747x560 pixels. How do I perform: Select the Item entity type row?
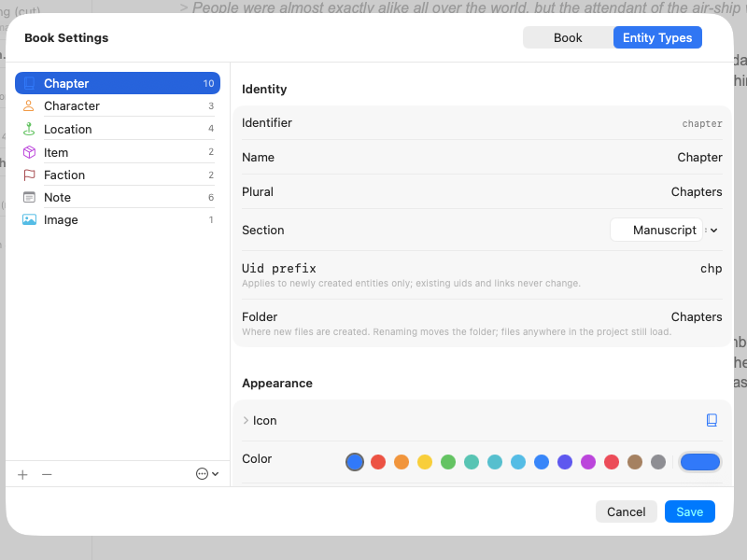pos(118,152)
